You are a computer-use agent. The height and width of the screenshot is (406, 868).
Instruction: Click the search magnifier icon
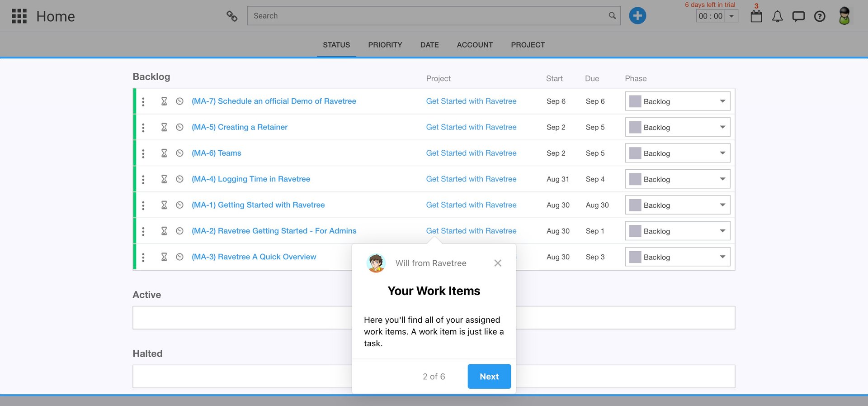coord(612,16)
